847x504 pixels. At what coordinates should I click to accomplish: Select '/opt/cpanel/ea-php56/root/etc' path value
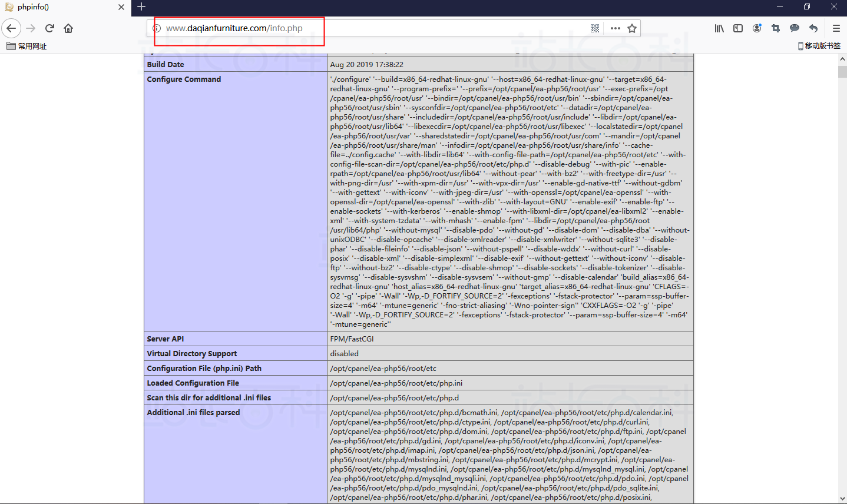click(x=383, y=369)
